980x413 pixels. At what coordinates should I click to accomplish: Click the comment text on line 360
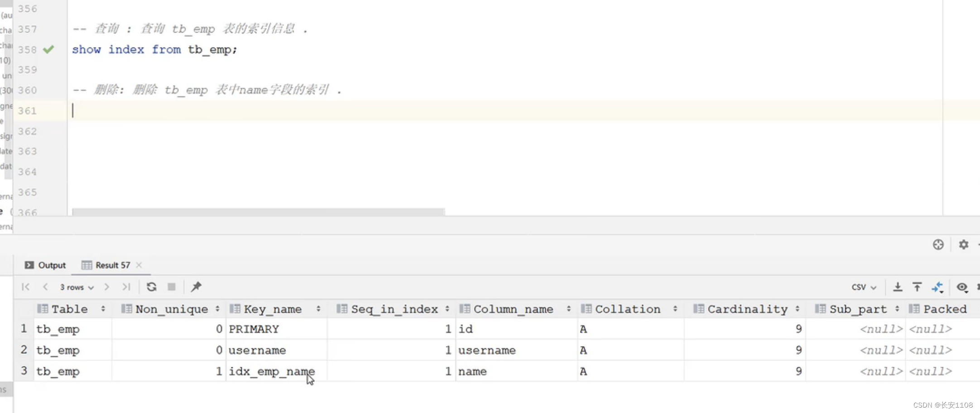(x=207, y=90)
